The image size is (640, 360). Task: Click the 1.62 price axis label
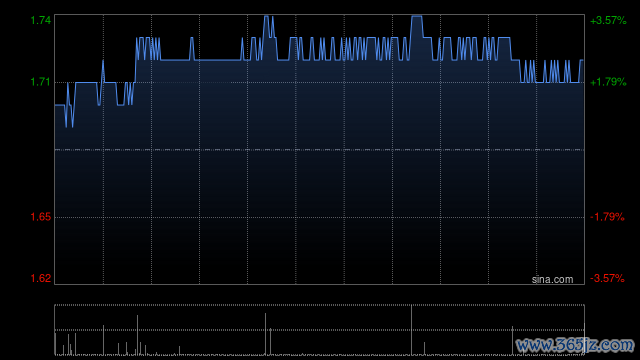(x=41, y=278)
